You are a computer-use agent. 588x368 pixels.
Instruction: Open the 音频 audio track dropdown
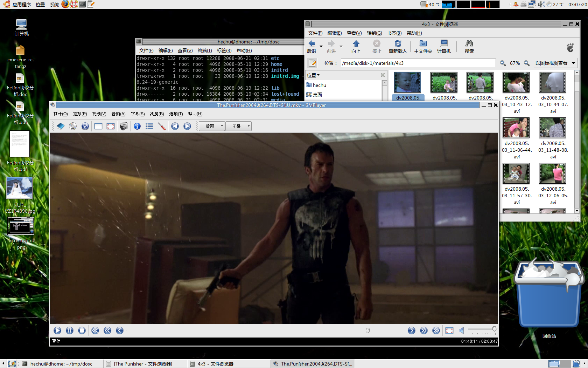click(x=212, y=126)
